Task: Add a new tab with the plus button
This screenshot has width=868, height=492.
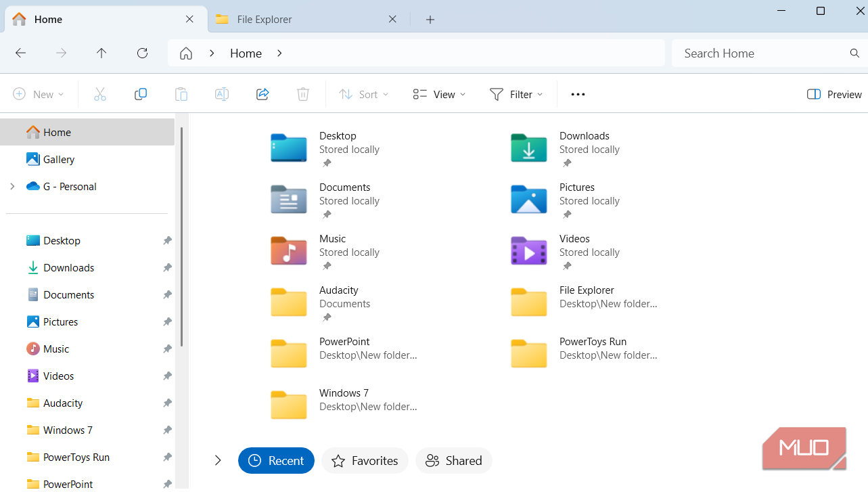Action: click(x=430, y=20)
